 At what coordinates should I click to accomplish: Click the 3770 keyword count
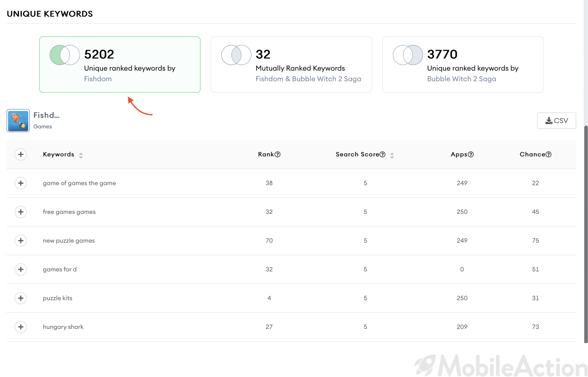click(442, 54)
